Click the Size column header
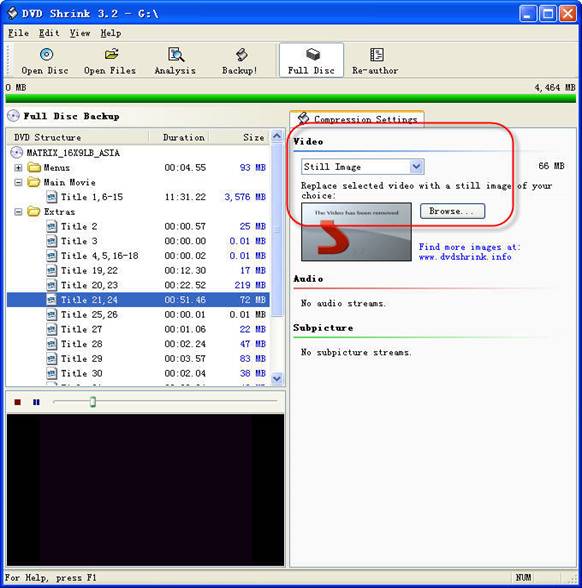582x588 pixels. click(239, 138)
